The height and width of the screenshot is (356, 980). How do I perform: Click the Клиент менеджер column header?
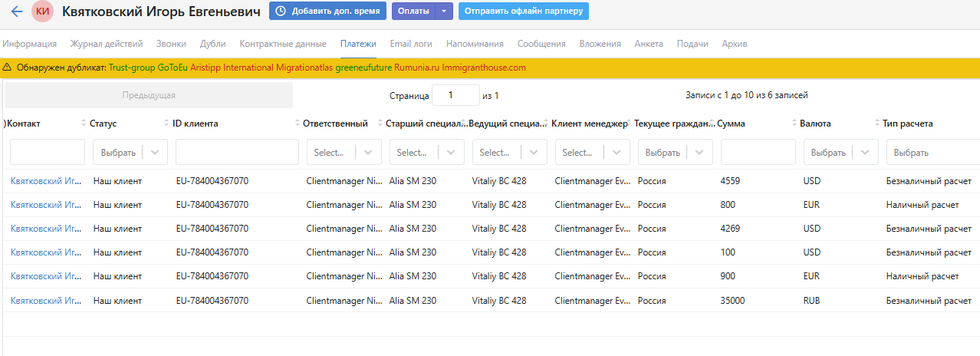click(589, 124)
